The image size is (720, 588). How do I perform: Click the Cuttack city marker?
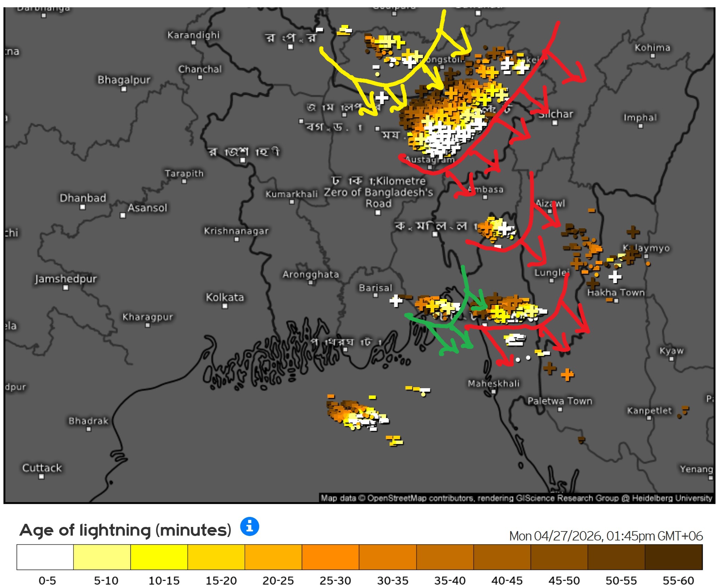point(41,476)
